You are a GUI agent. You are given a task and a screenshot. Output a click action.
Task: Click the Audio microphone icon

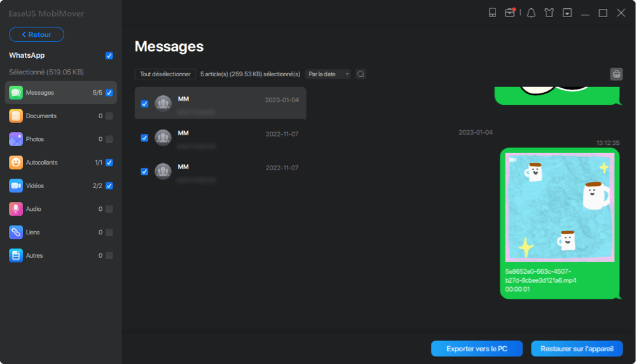(16, 209)
